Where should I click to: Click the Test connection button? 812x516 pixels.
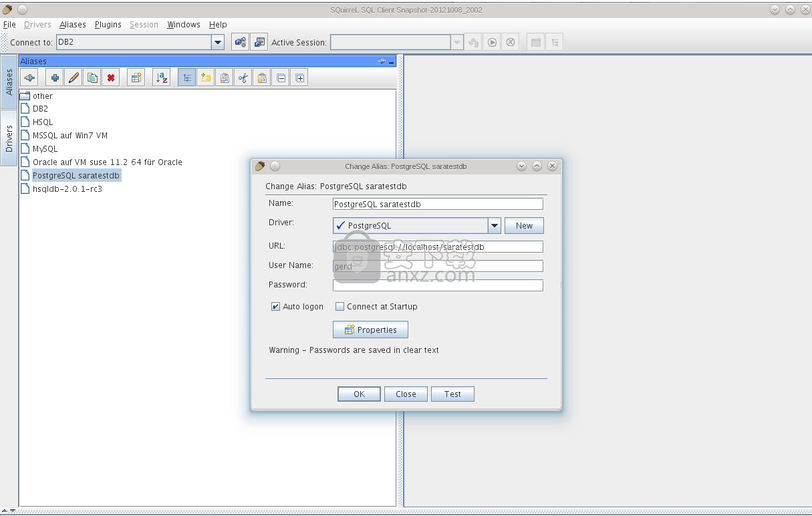point(452,394)
